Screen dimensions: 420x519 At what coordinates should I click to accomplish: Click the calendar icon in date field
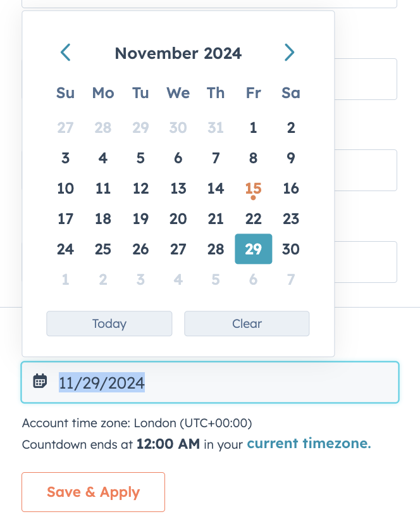(40, 381)
